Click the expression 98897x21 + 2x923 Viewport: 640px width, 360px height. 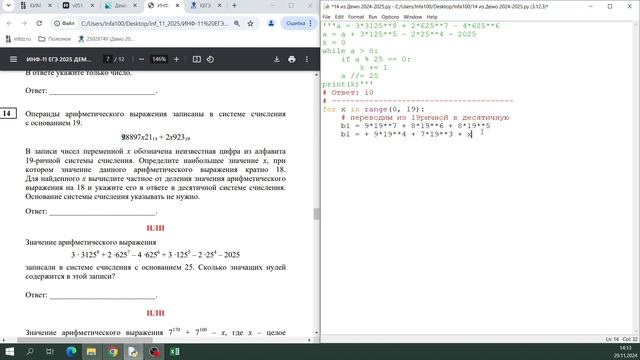point(156,137)
